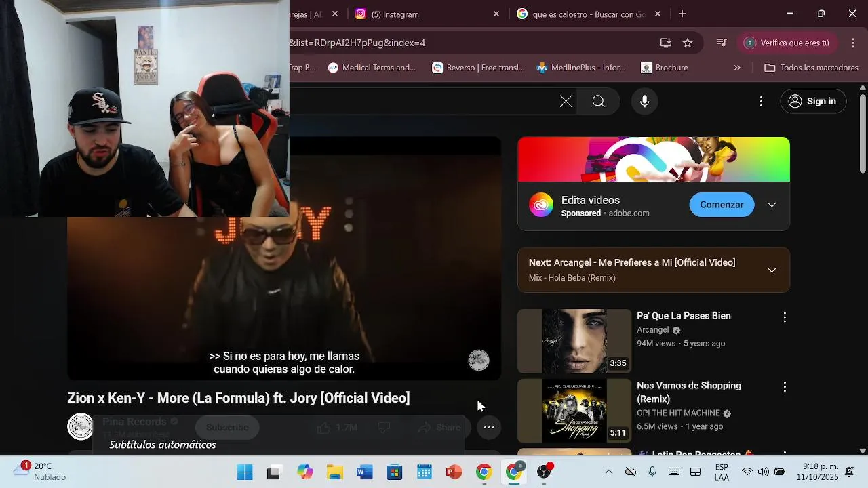The height and width of the screenshot is (488, 868).
Task: Click tray microphone icon
Action: [652, 472]
